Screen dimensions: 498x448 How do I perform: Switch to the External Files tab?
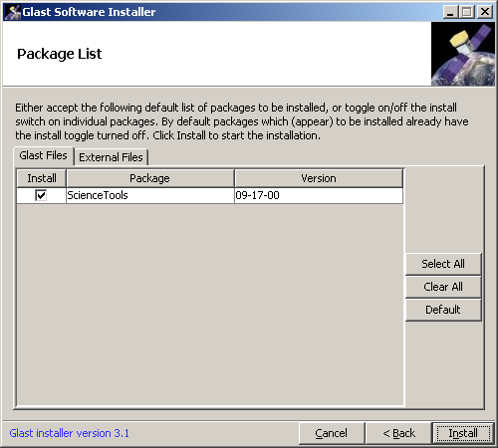[111, 157]
